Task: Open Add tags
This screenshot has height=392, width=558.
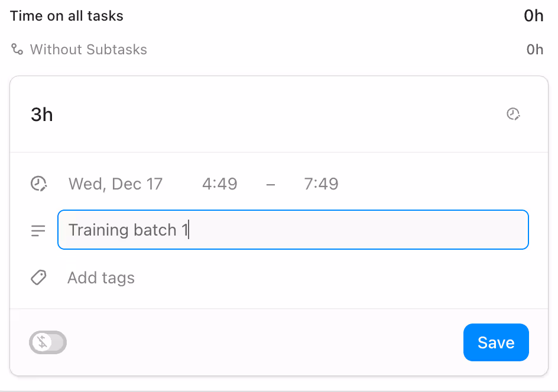Action: tap(101, 277)
